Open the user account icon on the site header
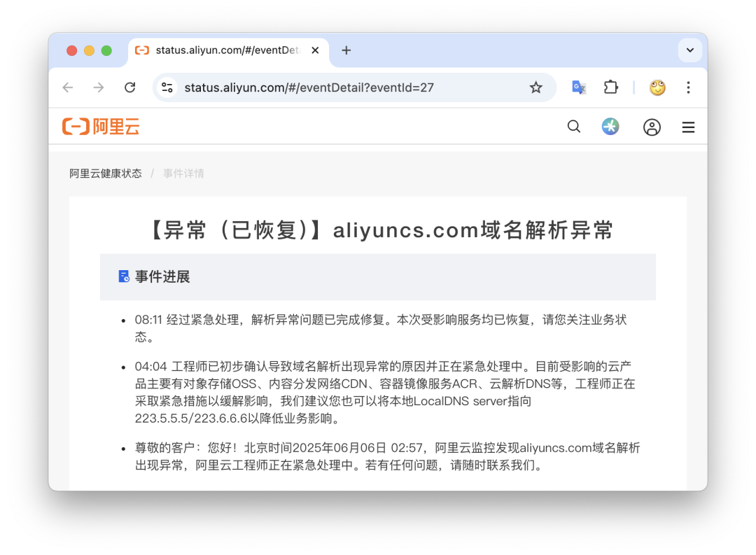This screenshot has width=756, height=555. pos(652,127)
